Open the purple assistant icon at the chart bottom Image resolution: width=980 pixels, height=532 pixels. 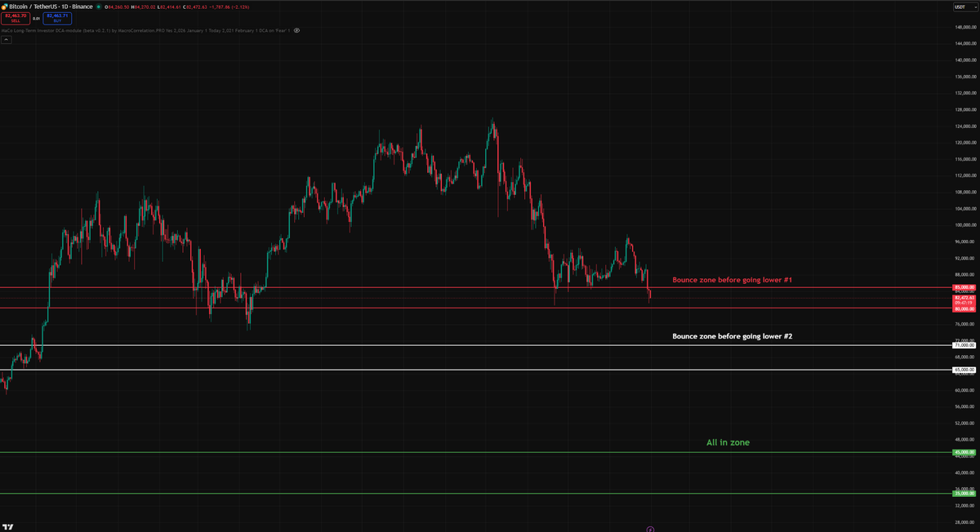pyautogui.click(x=651, y=529)
